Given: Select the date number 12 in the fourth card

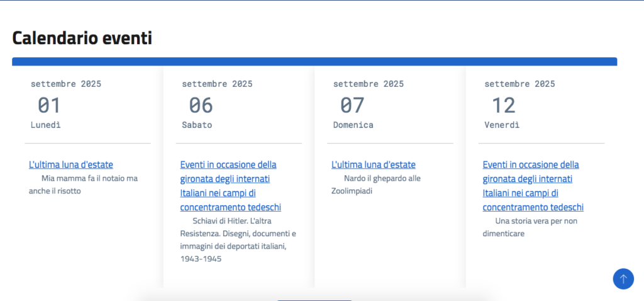Looking at the screenshot, I should pyautogui.click(x=503, y=105).
